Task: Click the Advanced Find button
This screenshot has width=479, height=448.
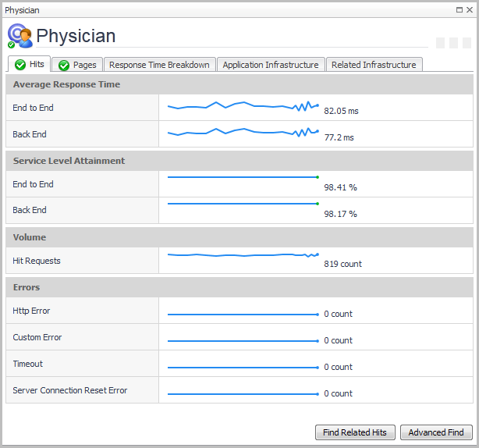Action: pyautogui.click(x=435, y=432)
